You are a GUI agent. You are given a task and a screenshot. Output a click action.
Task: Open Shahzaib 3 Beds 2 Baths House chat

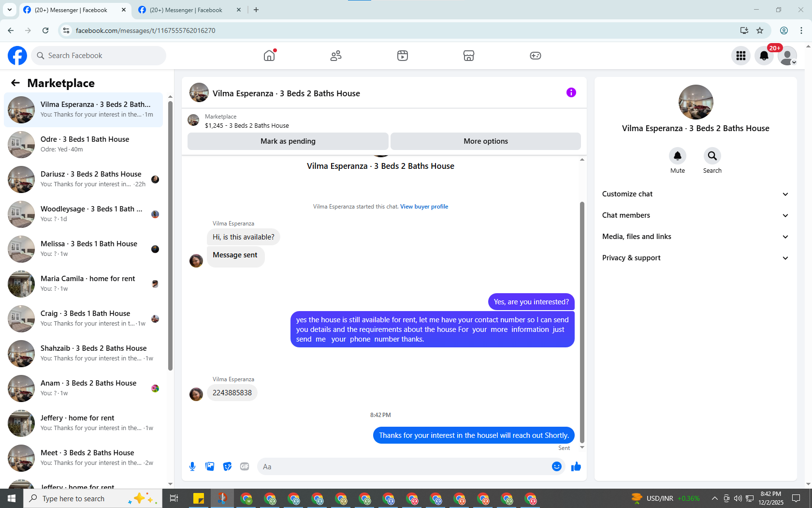pyautogui.click(x=84, y=354)
